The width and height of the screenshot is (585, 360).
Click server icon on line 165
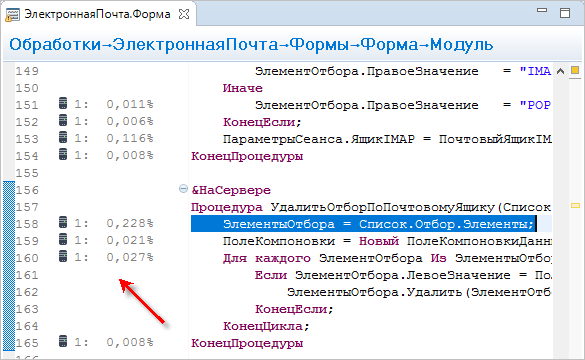[x=63, y=341]
